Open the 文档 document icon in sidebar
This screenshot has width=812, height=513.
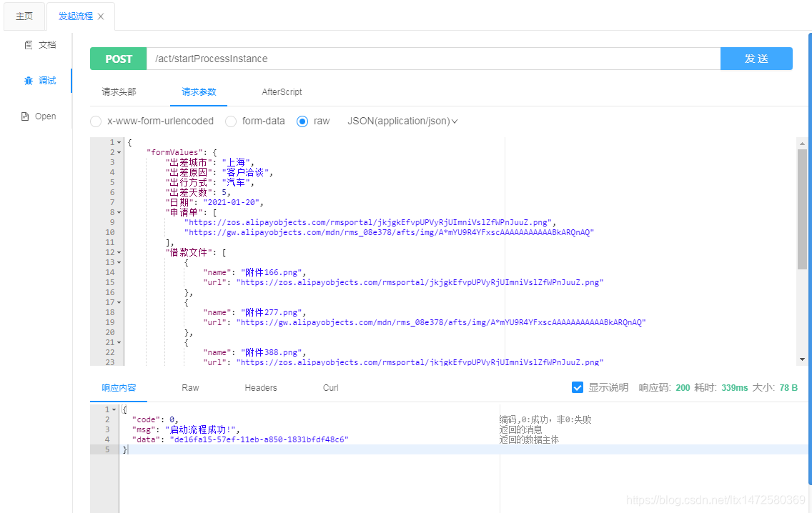pos(27,44)
